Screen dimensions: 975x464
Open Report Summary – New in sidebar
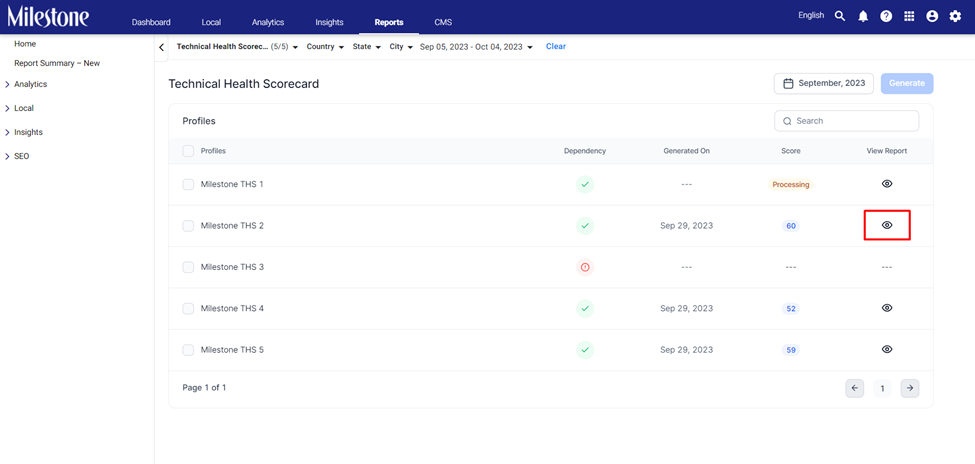pos(57,63)
